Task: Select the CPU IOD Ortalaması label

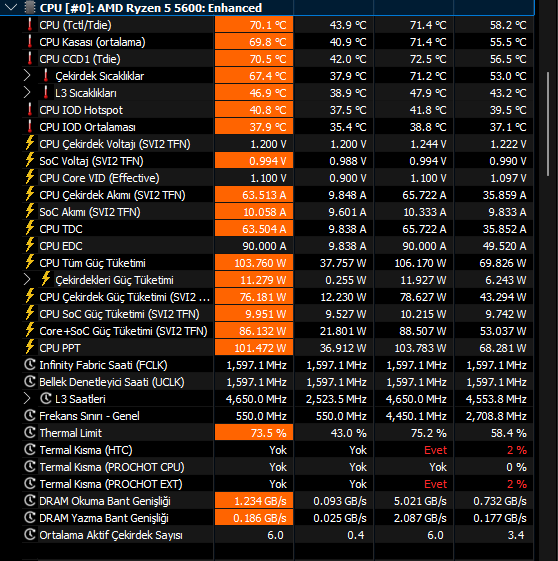Action: coord(87,127)
